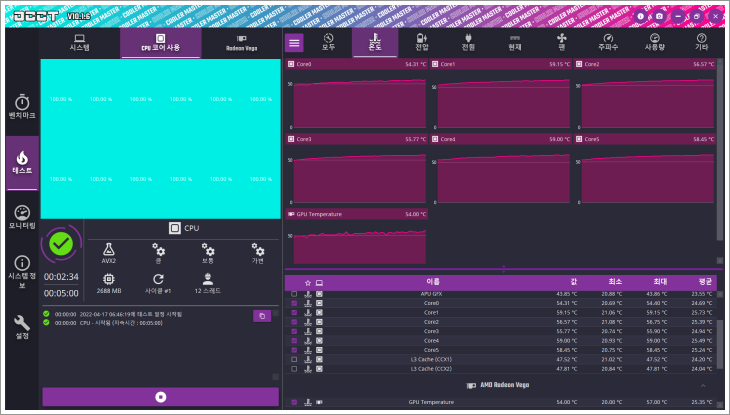Uncheck the Core5 sensor checkbox
Viewport: 730px width, 415px height.
(294, 350)
